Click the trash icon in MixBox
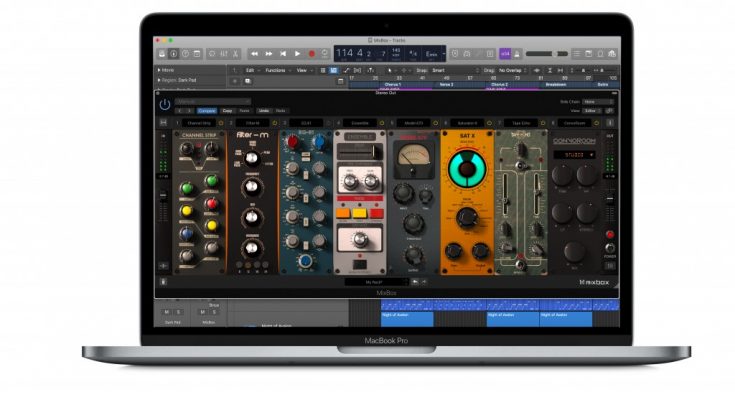Image resolution: width=735 pixels, height=400 pixels. [x=164, y=281]
